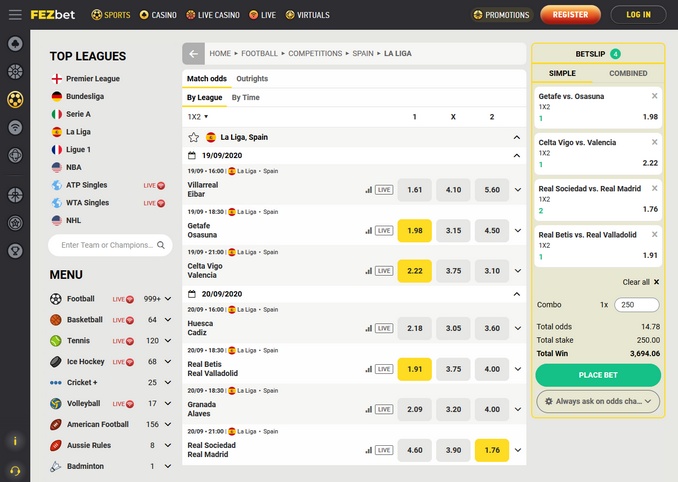The height and width of the screenshot is (482, 678).
Task: Open the roulette wheel icon in sidebar
Action: [15, 72]
